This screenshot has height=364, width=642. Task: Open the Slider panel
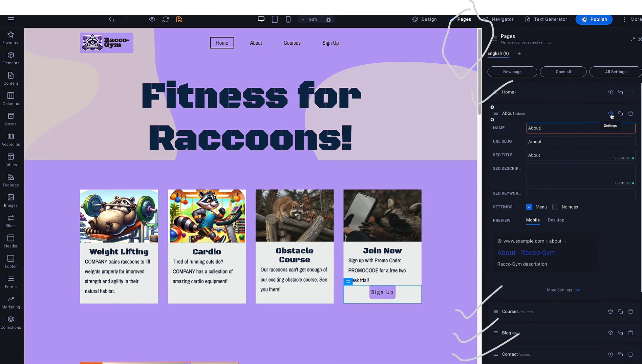point(11,221)
